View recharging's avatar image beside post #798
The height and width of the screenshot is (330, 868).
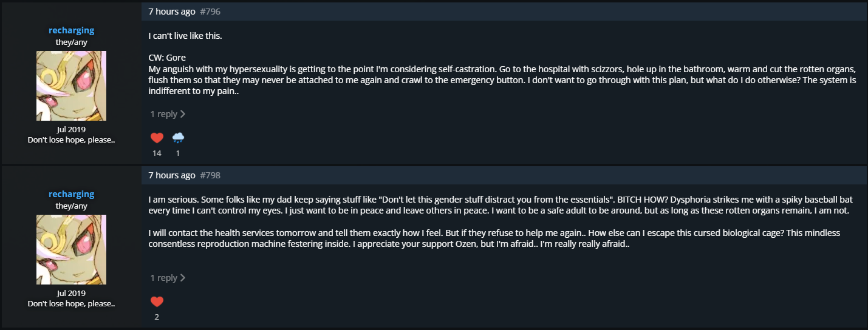point(71,249)
